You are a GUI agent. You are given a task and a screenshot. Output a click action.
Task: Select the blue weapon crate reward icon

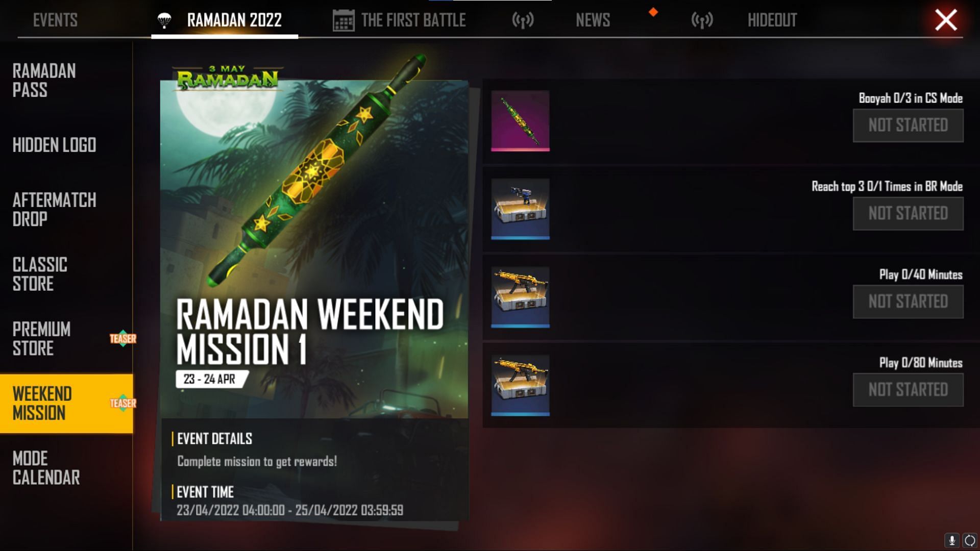pos(520,209)
